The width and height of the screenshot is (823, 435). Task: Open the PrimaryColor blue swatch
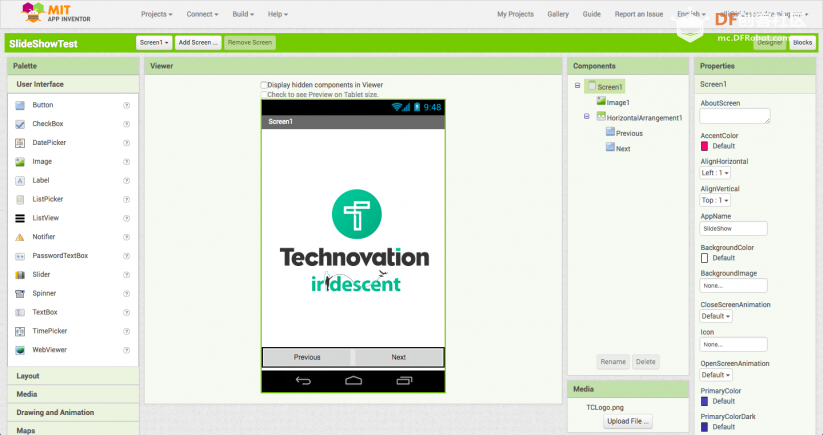pos(704,401)
